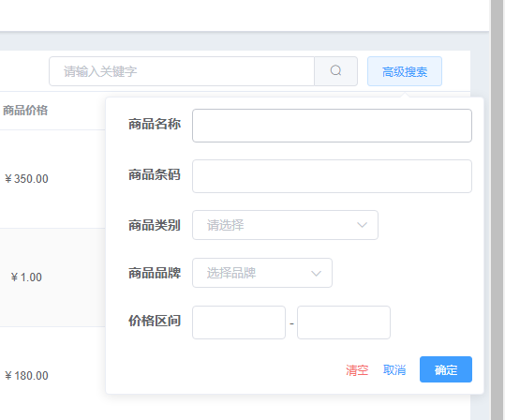Focus the 请输入关键字 keyword search field
This screenshot has width=505, height=420.
point(182,71)
